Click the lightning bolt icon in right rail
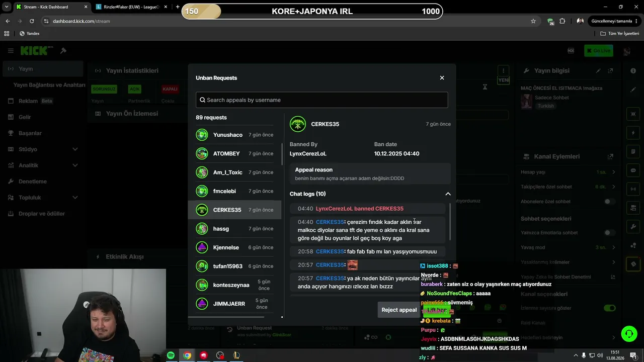Viewport: 644px width, 362px height. coord(633,133)
